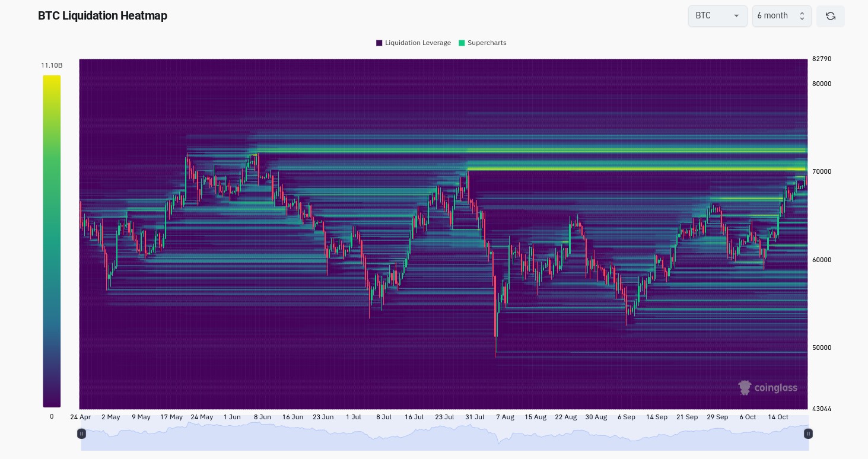Click the 7 Aug date label
Screen dimensions: 868x459
click(x=505, y=417)
